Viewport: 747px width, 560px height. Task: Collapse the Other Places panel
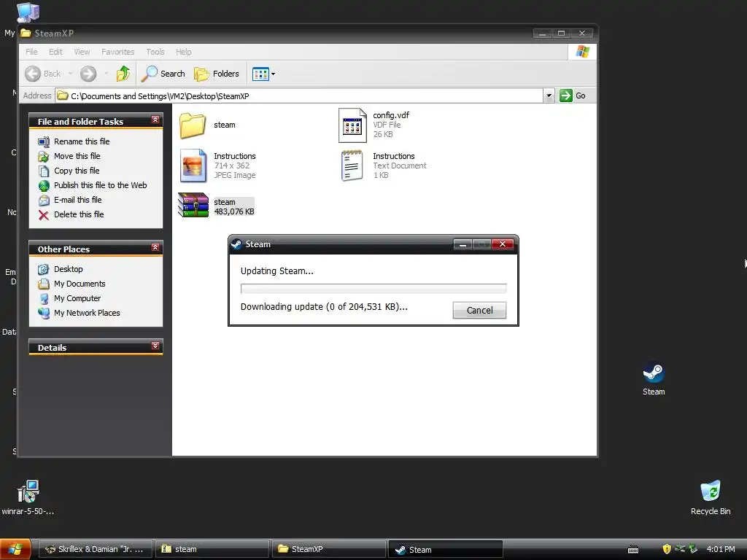[155, 247]
